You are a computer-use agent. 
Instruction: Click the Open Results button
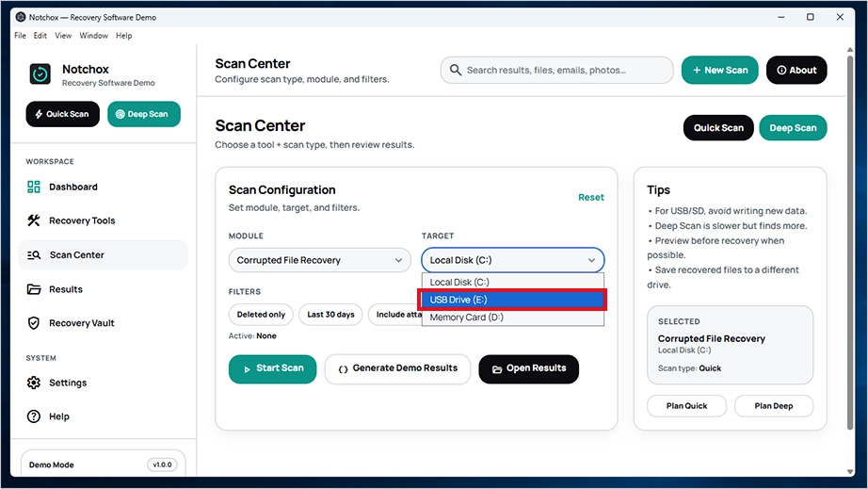(x=529, y=368)
